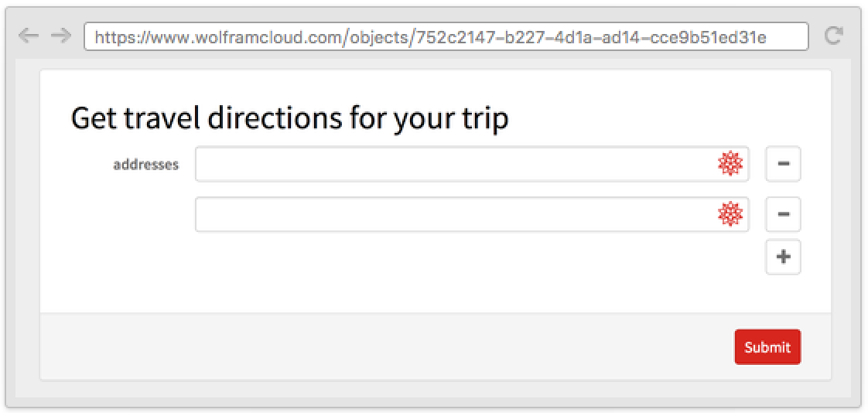Click the gray footer bar beside Submit

388,347
